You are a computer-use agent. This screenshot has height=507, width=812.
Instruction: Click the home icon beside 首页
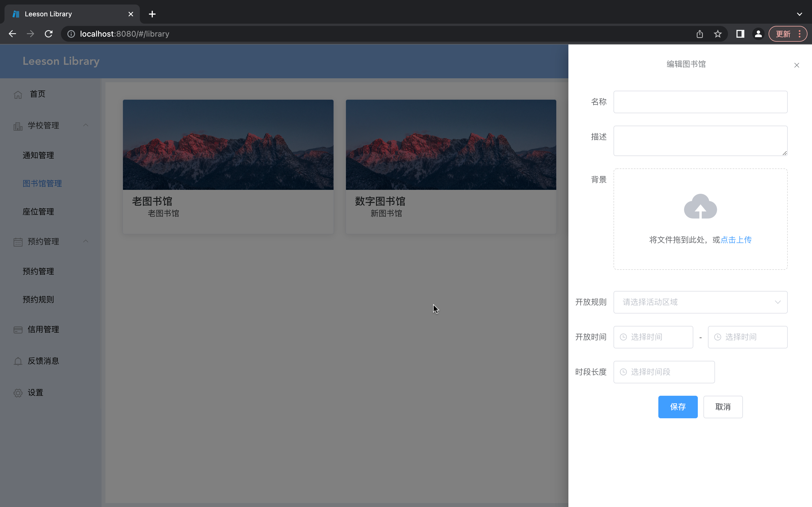(18, 94)
